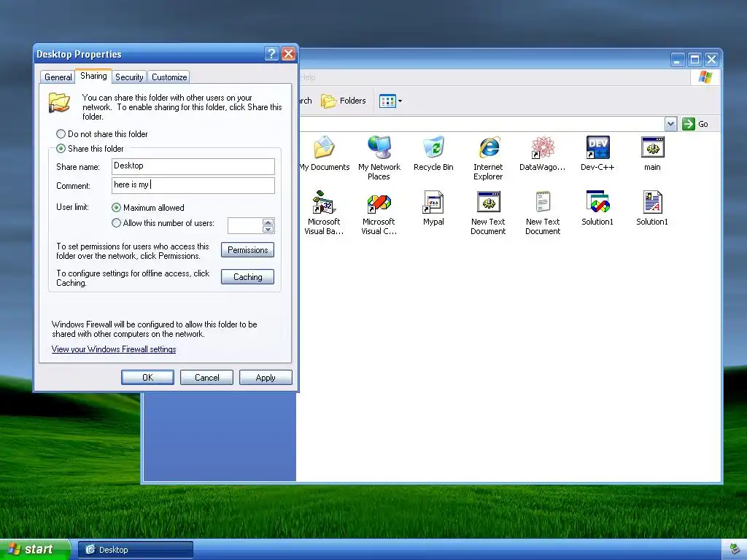Screen dimensions: 747x560
Task: Minimize the Explorer window behind
Action: point(678,60)
